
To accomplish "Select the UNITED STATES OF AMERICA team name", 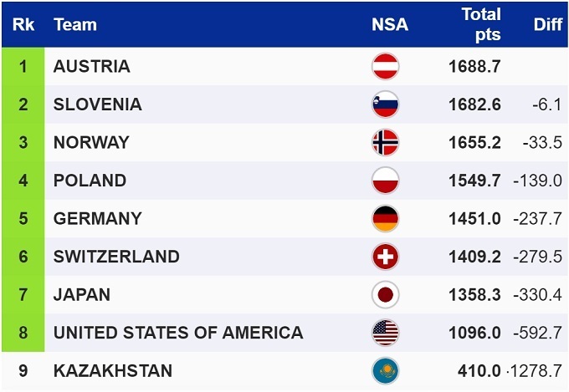I will click(178, 333).
